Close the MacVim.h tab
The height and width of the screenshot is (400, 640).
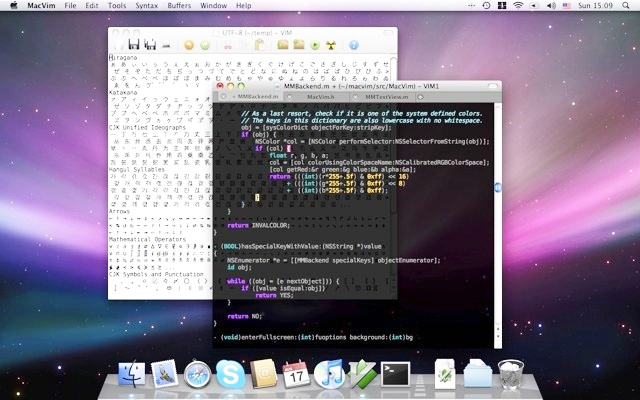289,97
